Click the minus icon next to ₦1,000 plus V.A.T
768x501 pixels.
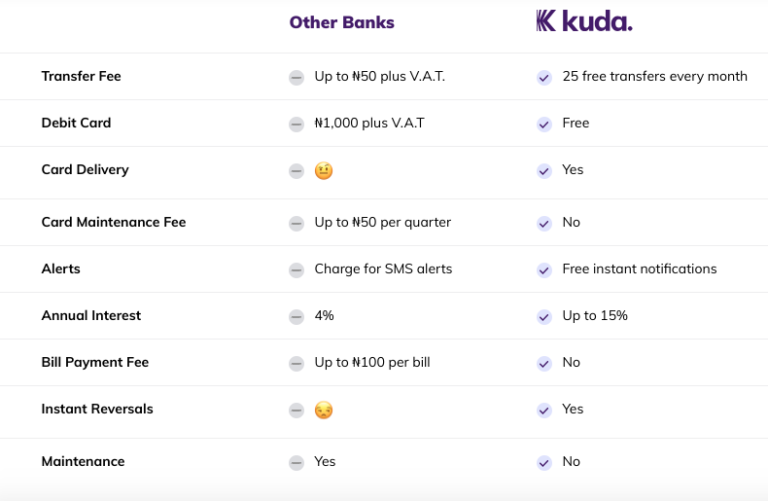296,124
